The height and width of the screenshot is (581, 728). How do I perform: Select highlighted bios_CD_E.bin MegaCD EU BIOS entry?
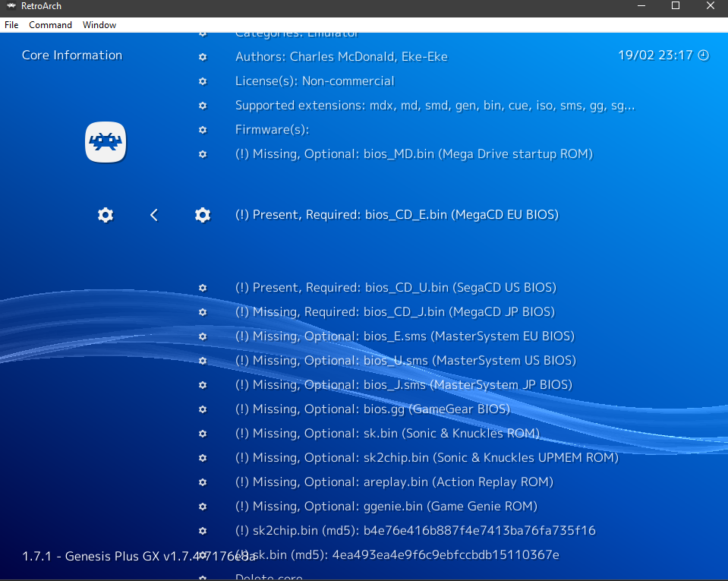click(x=397, y=215)
